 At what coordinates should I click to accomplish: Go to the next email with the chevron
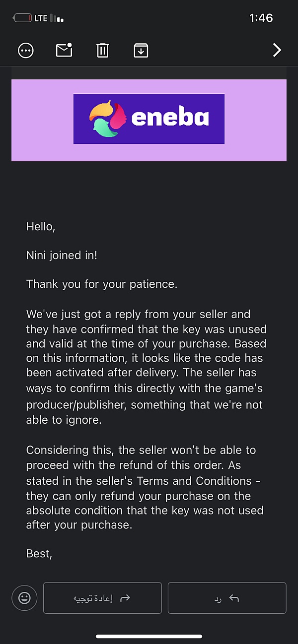click(x=277, y=50)
